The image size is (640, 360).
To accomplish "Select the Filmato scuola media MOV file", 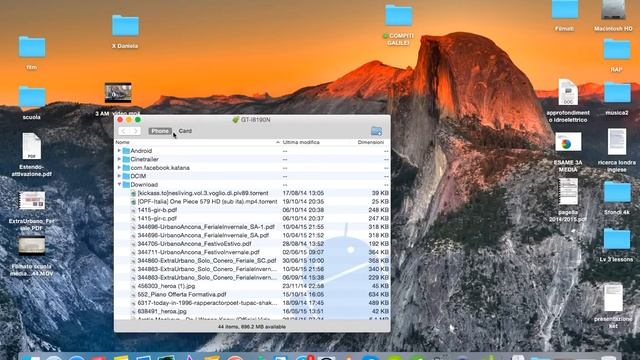I will 32,246.
